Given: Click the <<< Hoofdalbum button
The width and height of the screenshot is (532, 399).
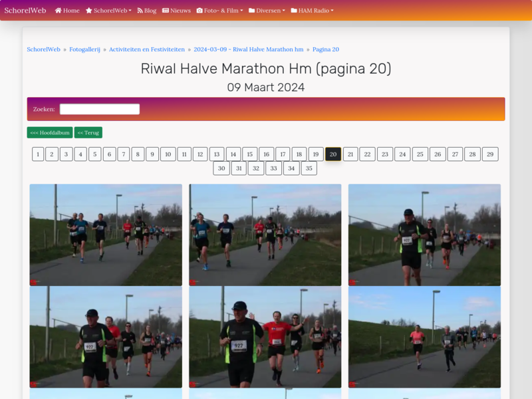Looking at the screenshot, I should 50,132.
